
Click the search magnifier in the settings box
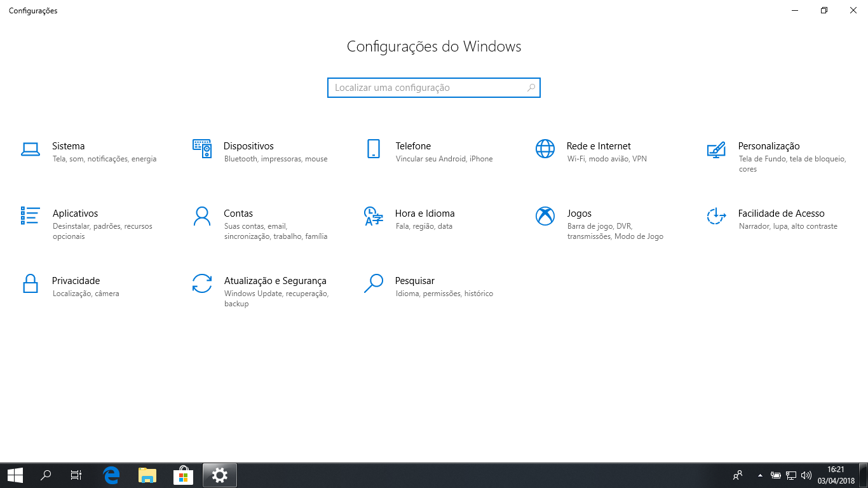531,88
